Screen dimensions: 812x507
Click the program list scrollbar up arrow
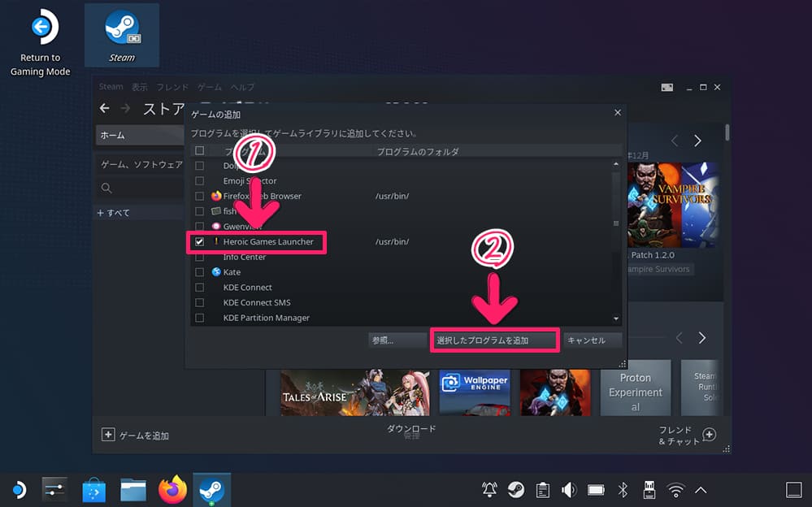point(616,163)
